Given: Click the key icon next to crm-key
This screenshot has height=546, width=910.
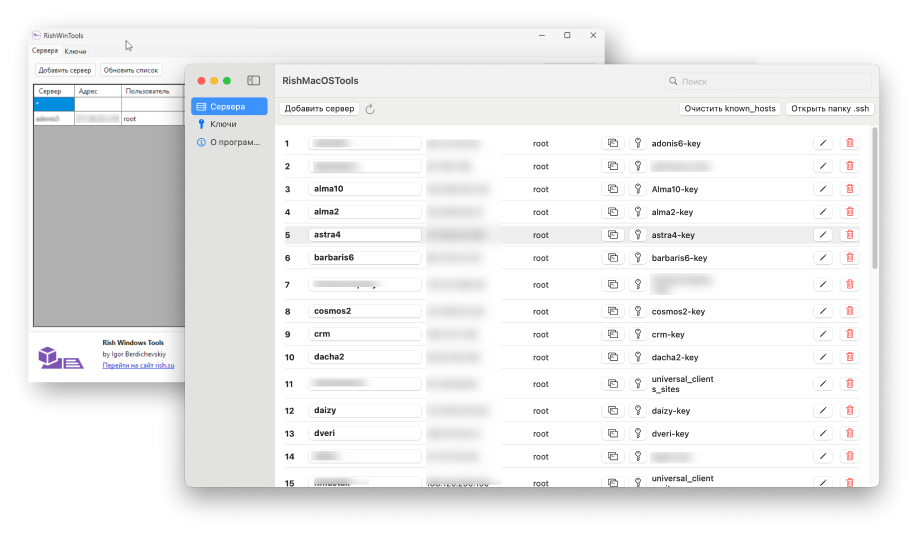Looking at the screenshot, I should [637, 334].
